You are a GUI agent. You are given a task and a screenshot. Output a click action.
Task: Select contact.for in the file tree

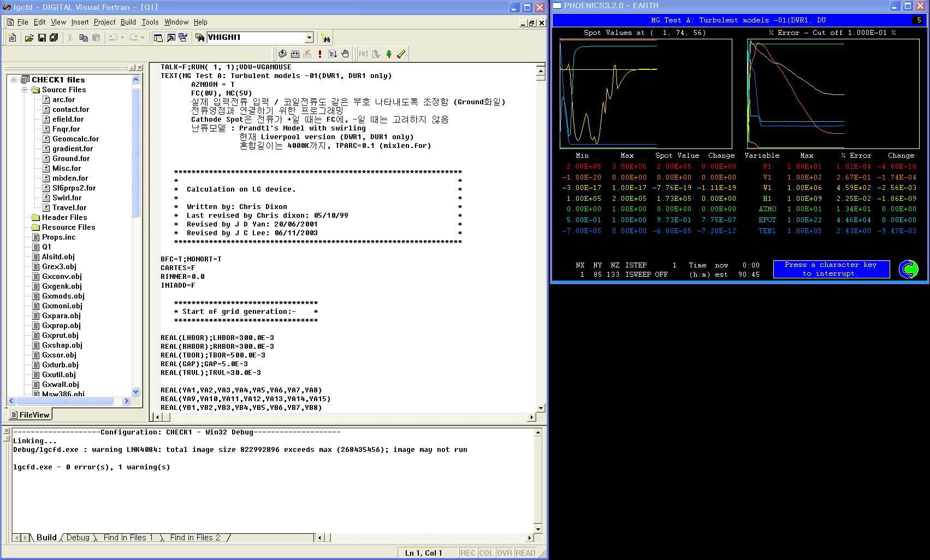(70, 109)
